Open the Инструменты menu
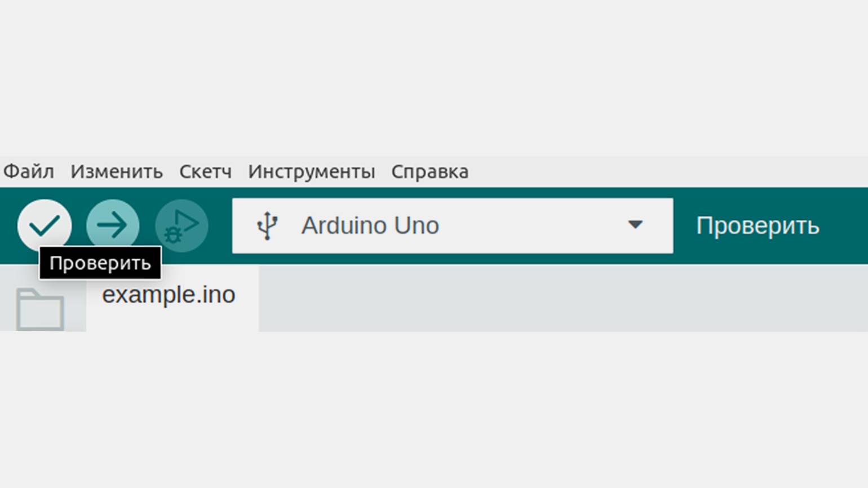The width and height of the screenshot is (868, 488). tap(311, 171)
